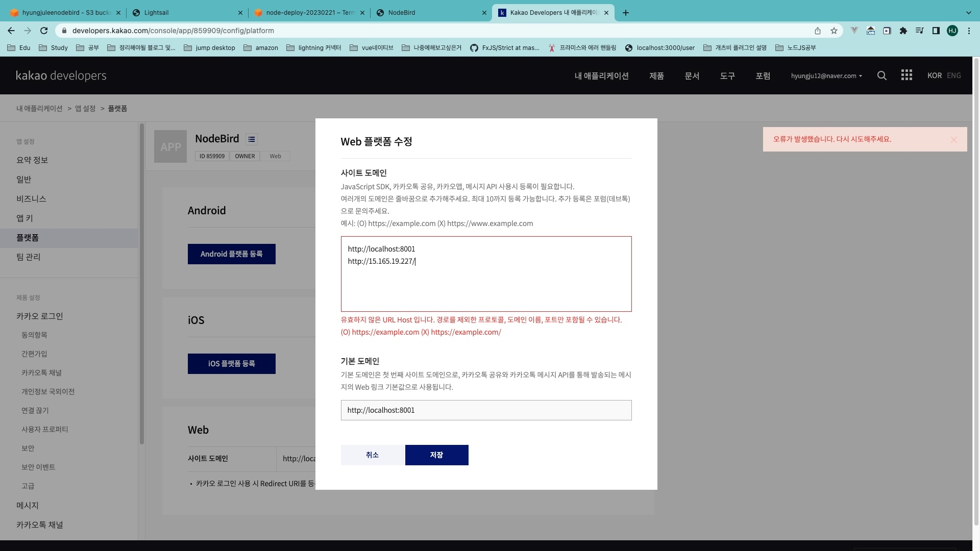Open the amazon bookmarks folder
Image resolution: width=980 pixels, height=551 pixels.
[261, 48]
